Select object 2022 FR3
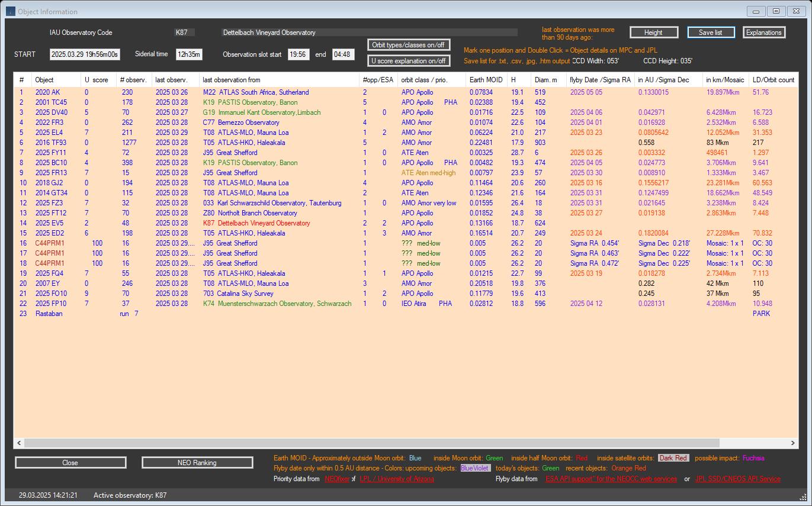812x506 pixels. click(x=49, y=123)
